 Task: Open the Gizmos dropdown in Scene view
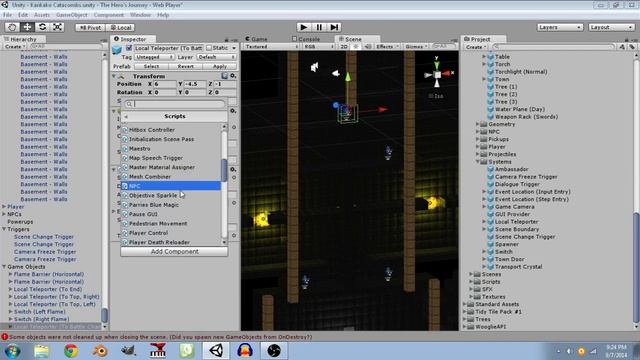coord(416,47)
